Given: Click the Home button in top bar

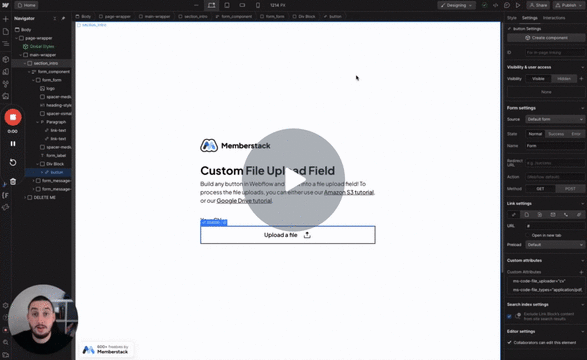Looking at the screenshot, I should (26, 5).
